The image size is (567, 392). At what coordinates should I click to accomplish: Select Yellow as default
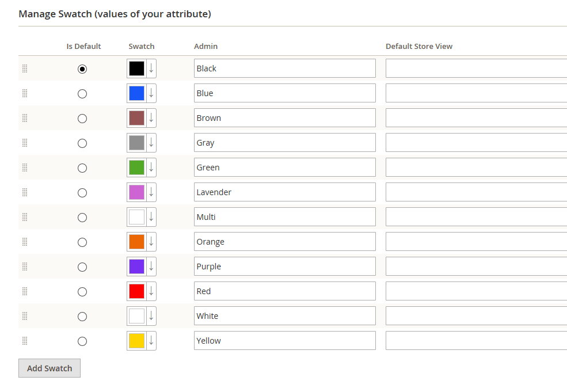82,341
